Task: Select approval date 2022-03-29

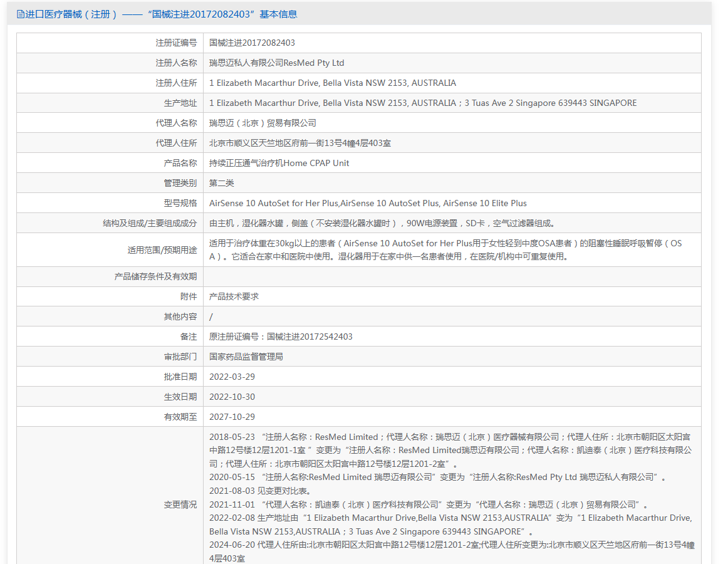Action: tap(232, 377)
